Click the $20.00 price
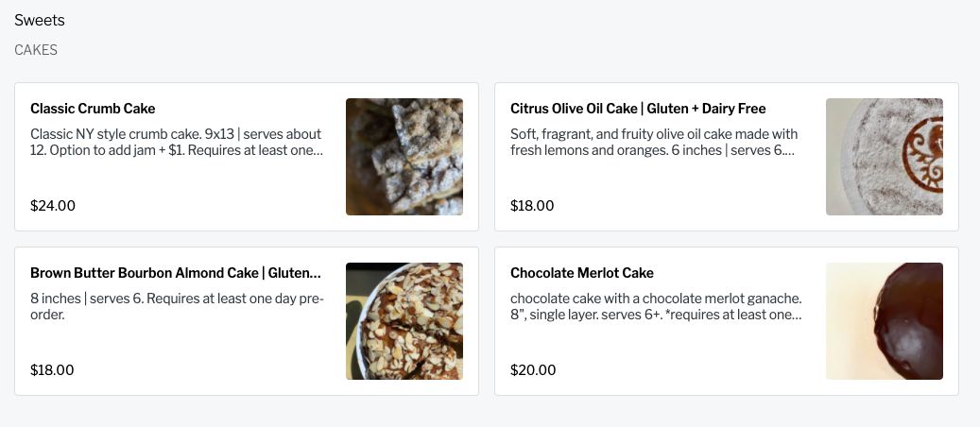This screenshot has height=427, width=980. [532, 369]
